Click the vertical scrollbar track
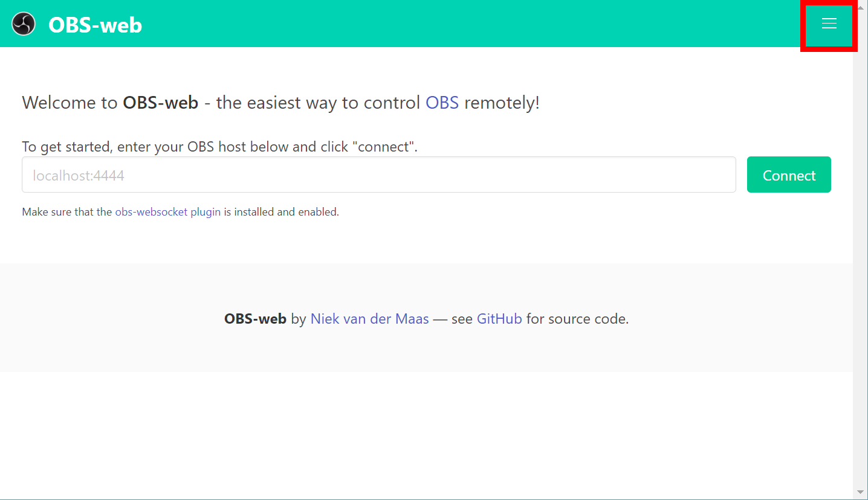 pyautogui.click(x=860, y=242)
